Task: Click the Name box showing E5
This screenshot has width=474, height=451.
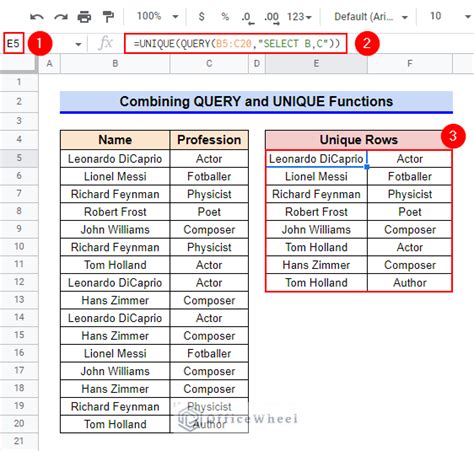Action: tap(13, 43)
